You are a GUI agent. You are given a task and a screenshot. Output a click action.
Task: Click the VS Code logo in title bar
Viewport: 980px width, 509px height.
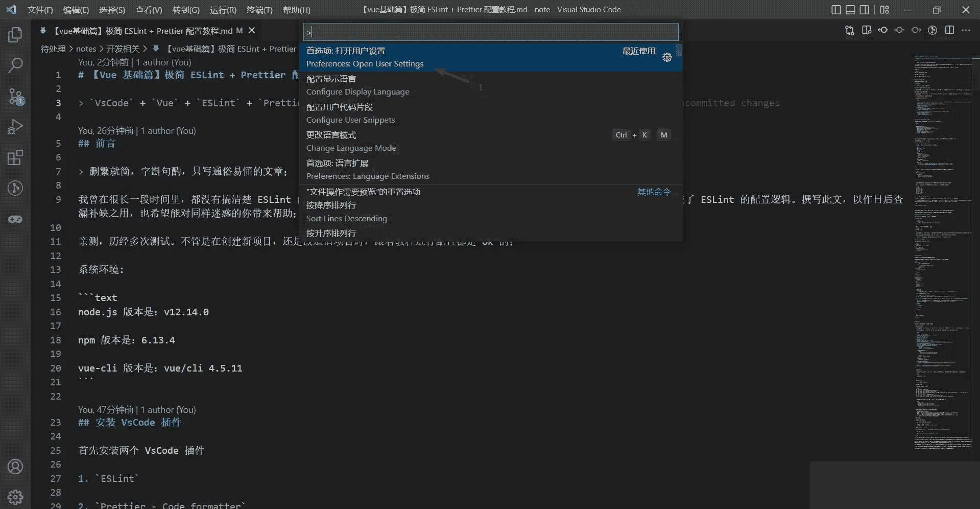click(11, 10)
